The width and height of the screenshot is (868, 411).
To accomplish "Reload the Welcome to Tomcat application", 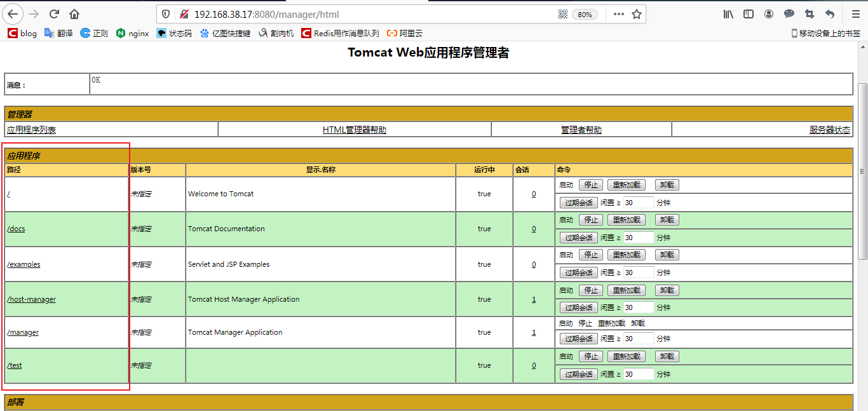I will point(627,185).
